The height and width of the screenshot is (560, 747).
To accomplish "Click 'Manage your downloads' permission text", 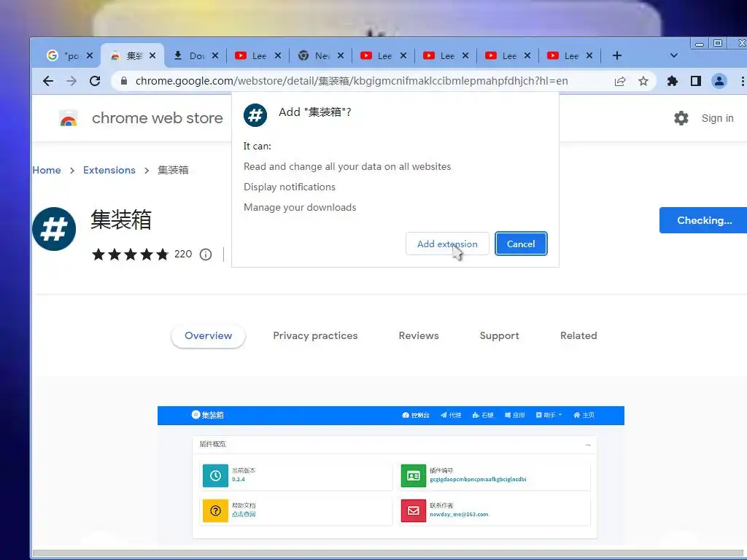I will click(300, 208).
